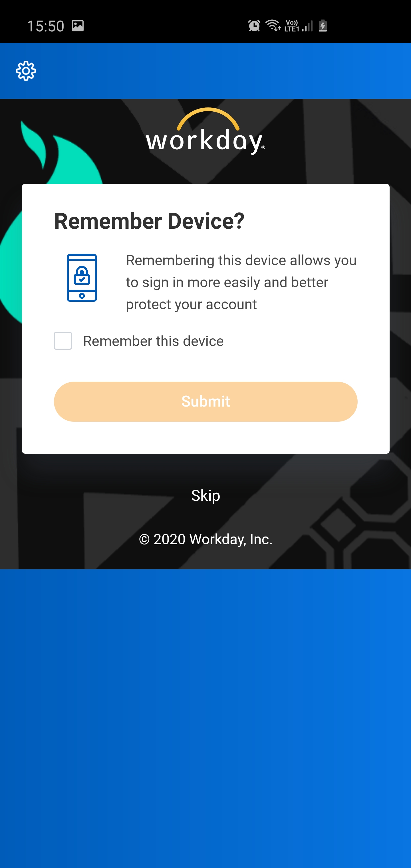Tap the 'Remember this device' label text
This screenshot has height=868, width=411.
(x=153, y=341)
